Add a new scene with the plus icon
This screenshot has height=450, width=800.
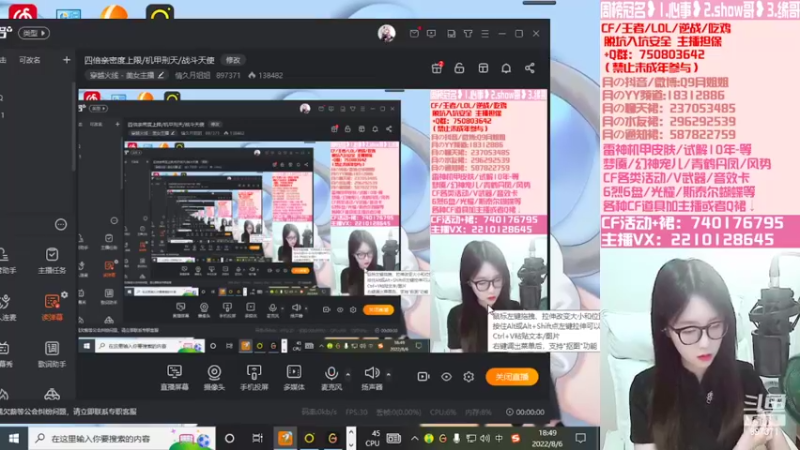66,60
